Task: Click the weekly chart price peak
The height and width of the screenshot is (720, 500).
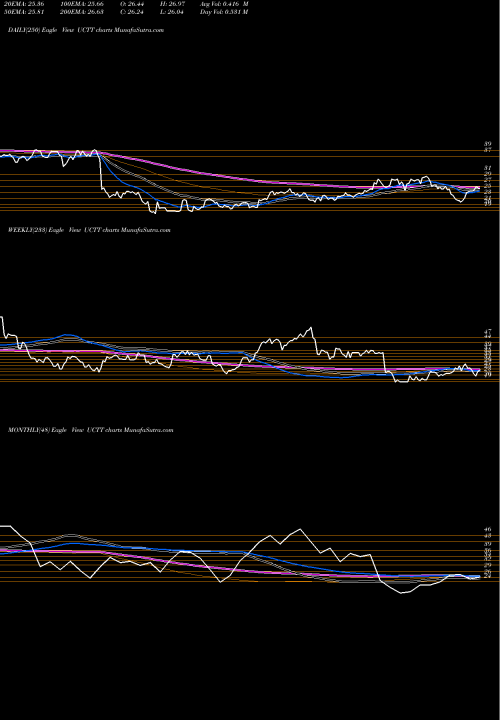Action: (x=311, y=328)
